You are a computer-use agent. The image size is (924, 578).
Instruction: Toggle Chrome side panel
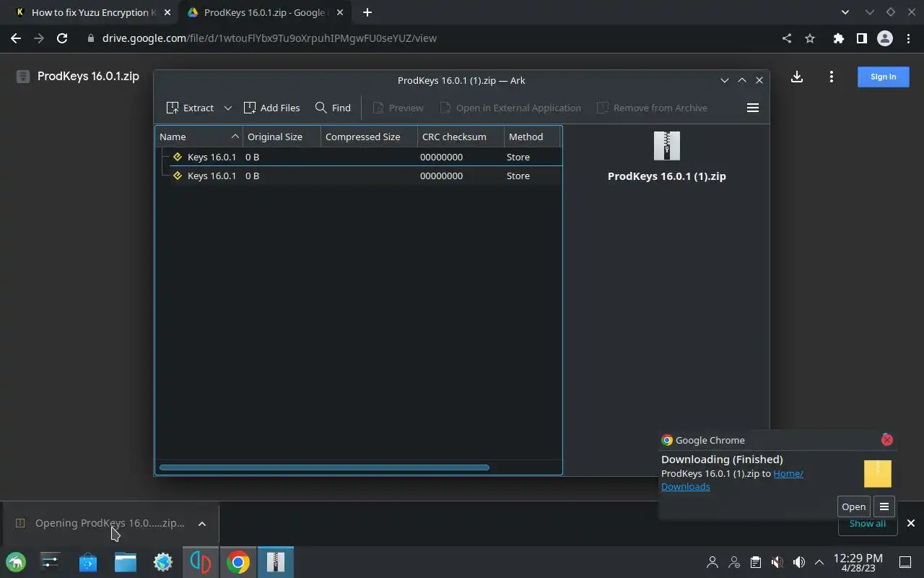[x=861, y=38]
